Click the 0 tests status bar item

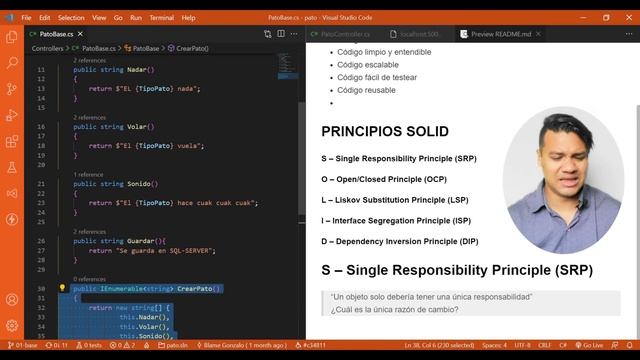(89, 345)
